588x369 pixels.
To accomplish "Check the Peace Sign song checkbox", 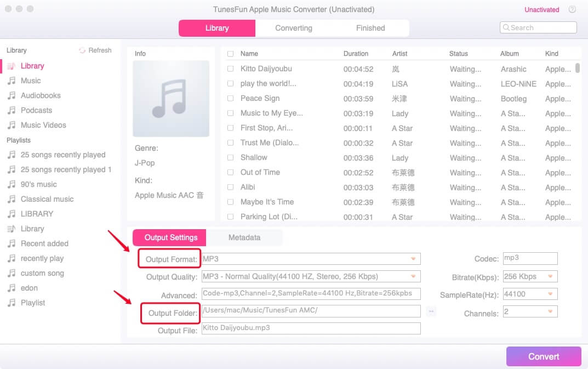I will [230, 98].
